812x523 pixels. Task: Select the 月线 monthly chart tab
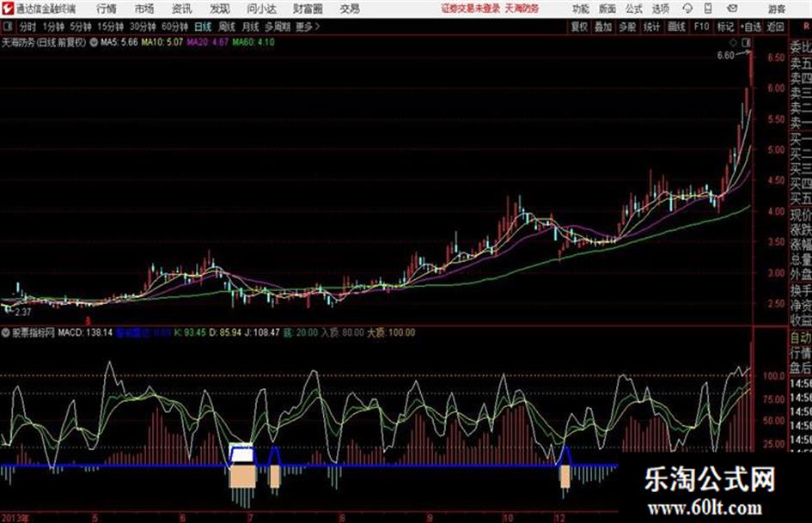click(251, 27)
